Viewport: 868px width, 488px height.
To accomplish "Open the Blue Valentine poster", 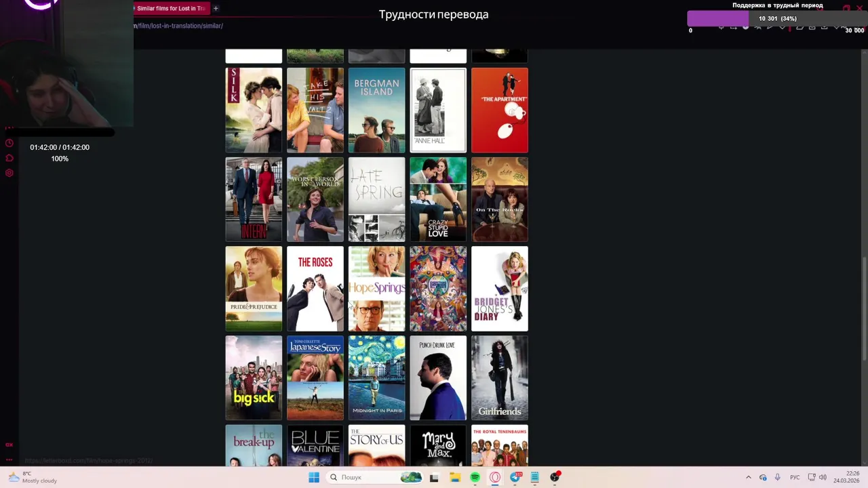I will (315, 445).
